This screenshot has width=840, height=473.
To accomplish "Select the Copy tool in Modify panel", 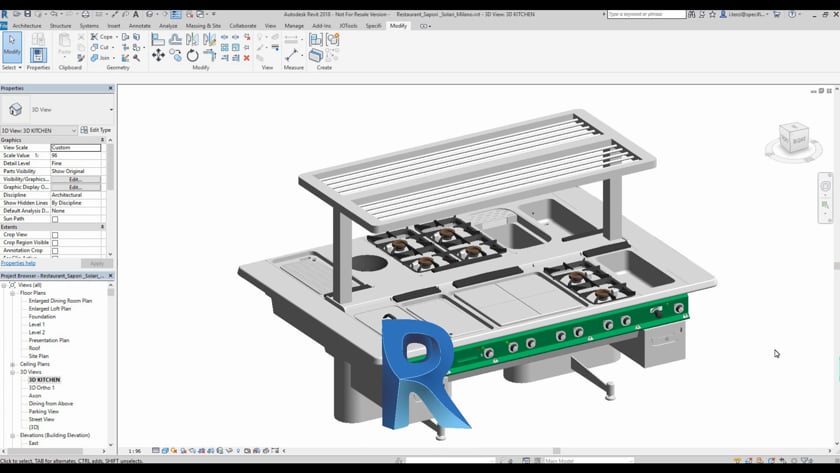I will [x=175, y=55].
